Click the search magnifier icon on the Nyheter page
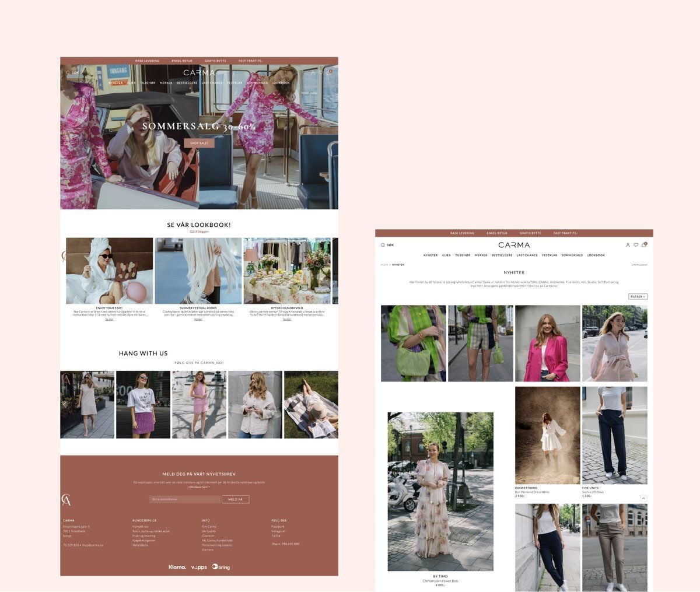 pos(383,245)
